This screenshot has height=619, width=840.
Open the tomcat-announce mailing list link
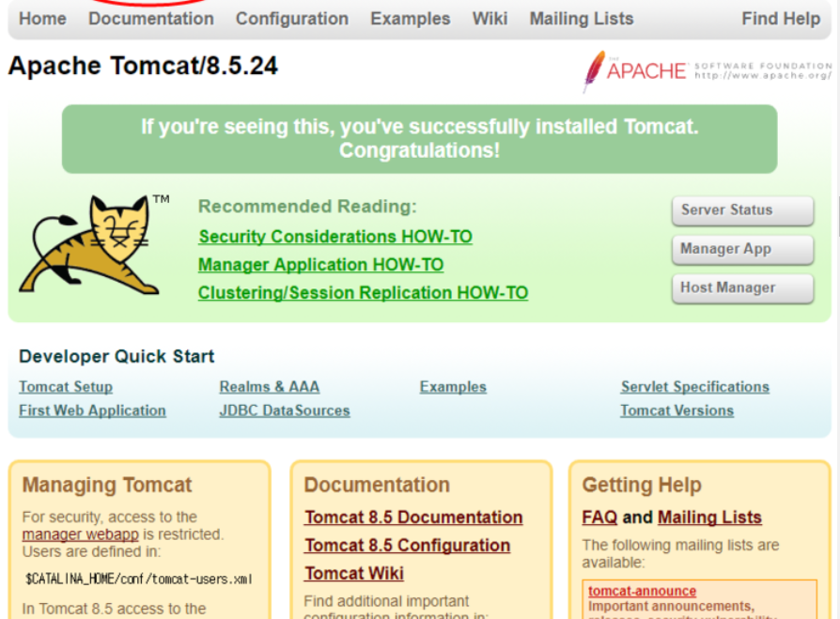coord(643,591)
